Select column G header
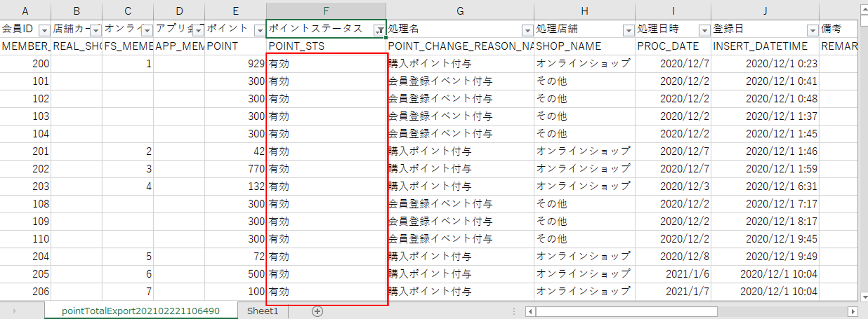 click(460, 11)
